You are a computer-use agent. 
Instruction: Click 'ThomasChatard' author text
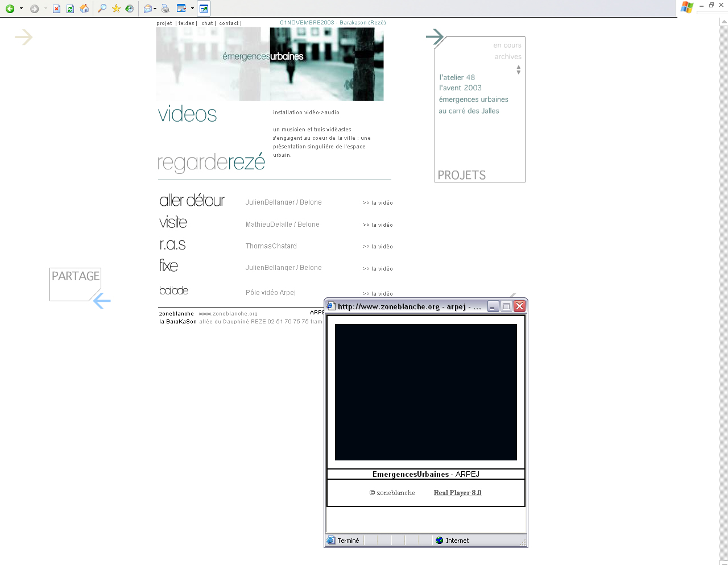pos(271,246)
